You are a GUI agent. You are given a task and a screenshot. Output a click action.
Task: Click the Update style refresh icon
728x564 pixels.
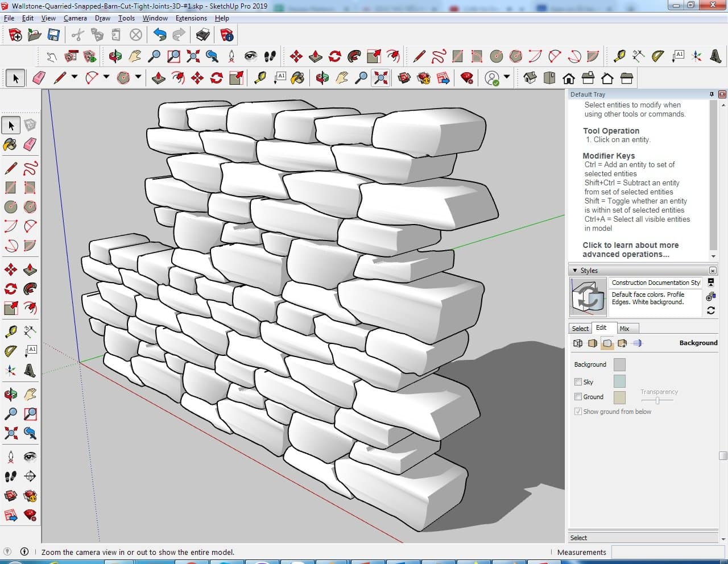pyautogui.click(x=710, y=310)
